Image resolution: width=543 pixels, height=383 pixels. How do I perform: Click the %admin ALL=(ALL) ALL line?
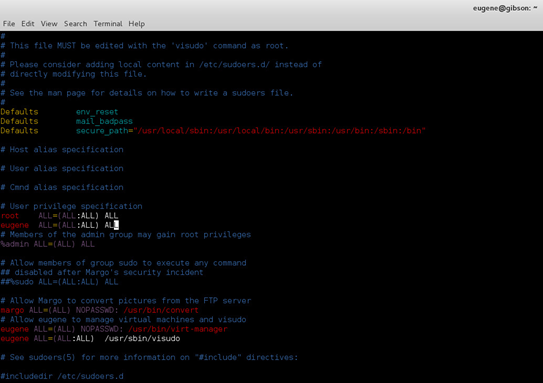point(47,244)
